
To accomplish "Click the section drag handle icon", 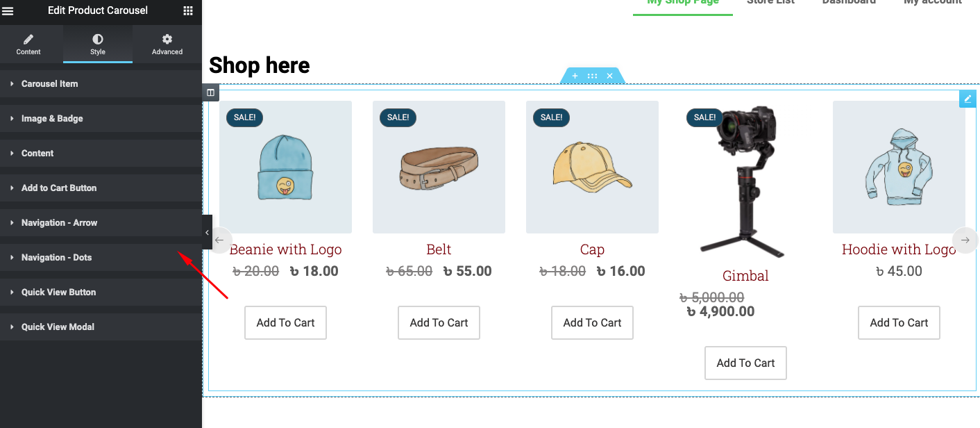I will (x=592, y=76).
